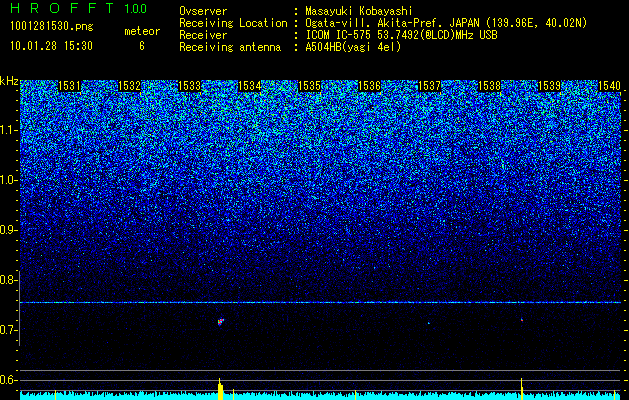Click the 1.1 kHz axis label

pos(9,130)
